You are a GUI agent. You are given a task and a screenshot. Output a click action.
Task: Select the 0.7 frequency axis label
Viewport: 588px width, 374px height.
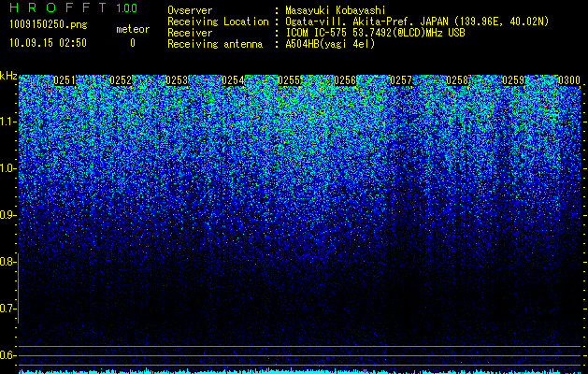(7, 309)
